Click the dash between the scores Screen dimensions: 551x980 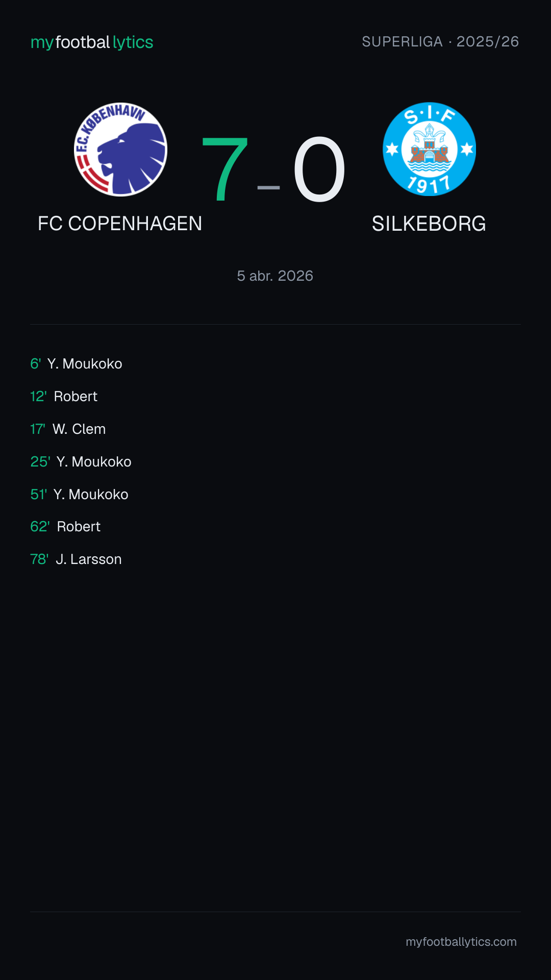click(x=269, y=187)
